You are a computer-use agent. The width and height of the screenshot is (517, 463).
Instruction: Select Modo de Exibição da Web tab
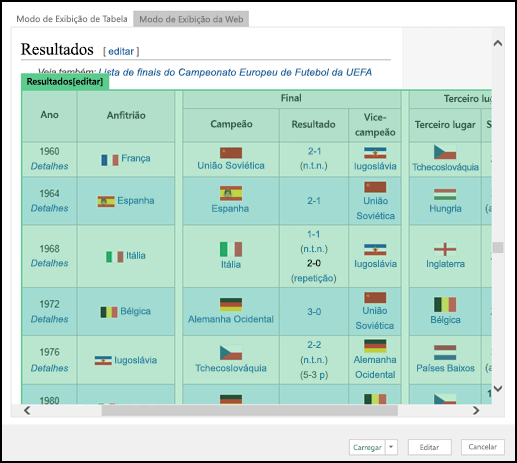pos(191,19)
